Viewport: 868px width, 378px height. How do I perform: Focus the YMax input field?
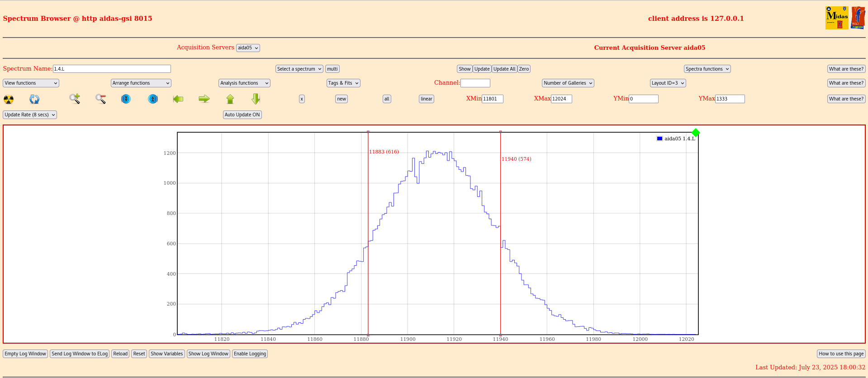coord(730,99)
